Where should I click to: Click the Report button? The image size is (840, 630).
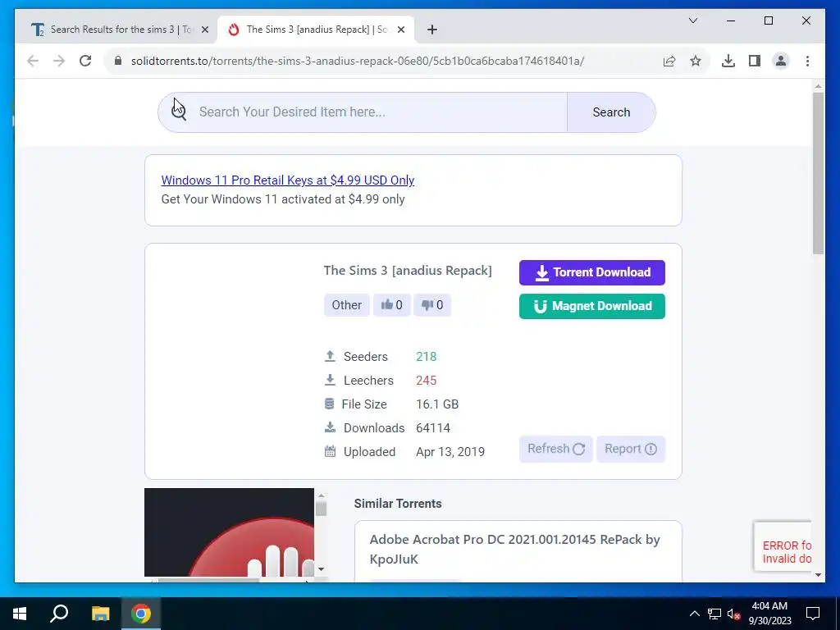click(631, 449)
